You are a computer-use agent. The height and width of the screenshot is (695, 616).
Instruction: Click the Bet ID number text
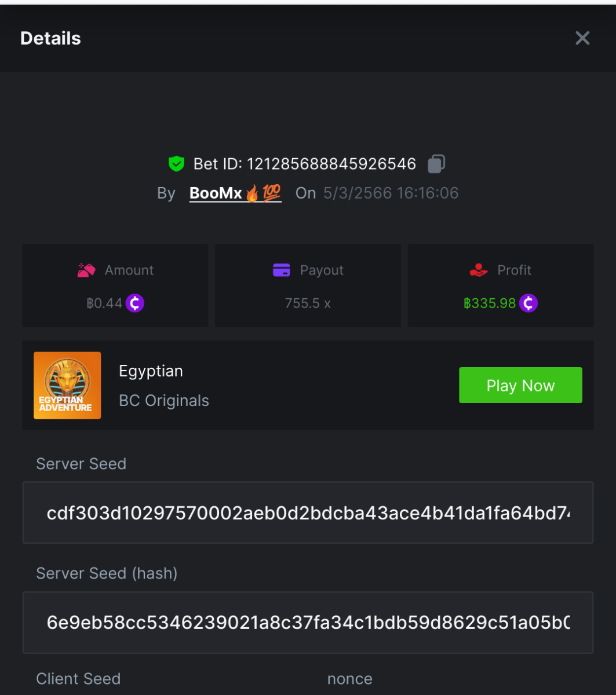331,164
